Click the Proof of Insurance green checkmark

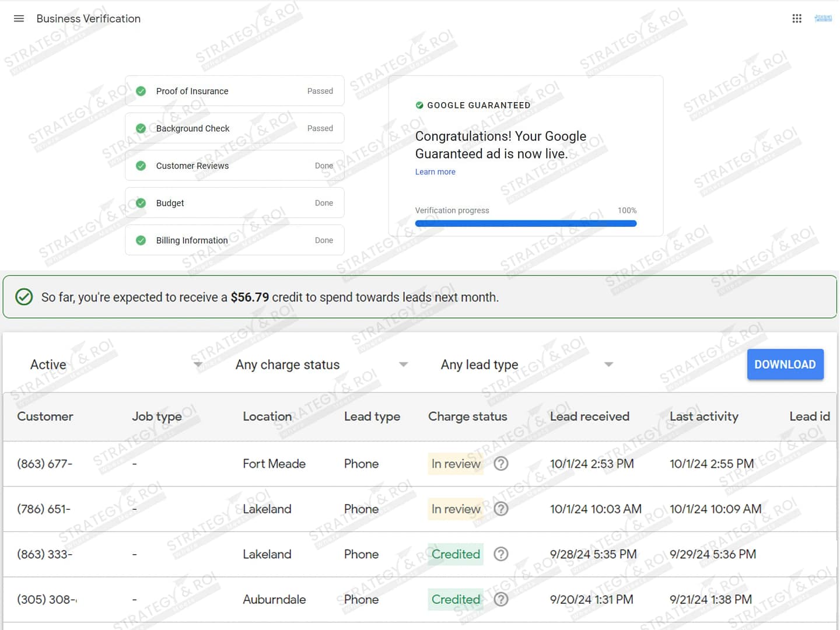(141, 91)
